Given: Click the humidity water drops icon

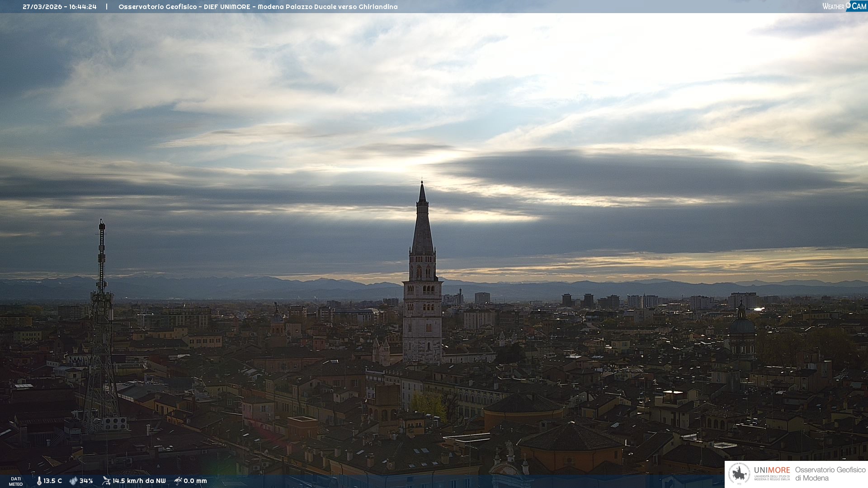Looking at the screenshot, I should pos(73,481).
